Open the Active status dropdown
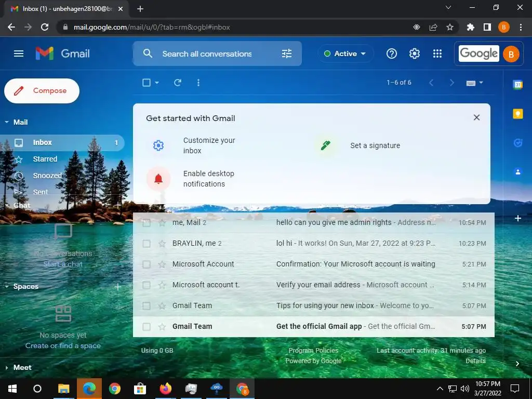The image size is (532, 399). [345, 54]
